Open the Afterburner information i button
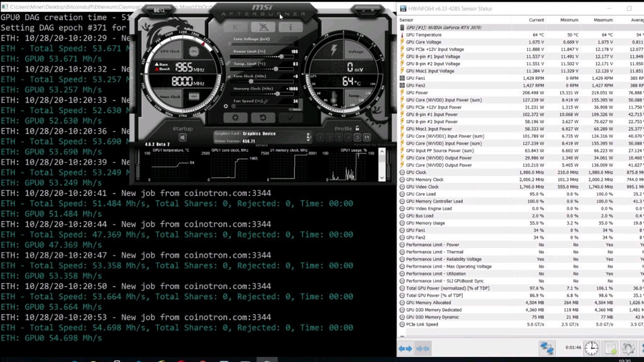The image size is (644, 362). (291, 27)
